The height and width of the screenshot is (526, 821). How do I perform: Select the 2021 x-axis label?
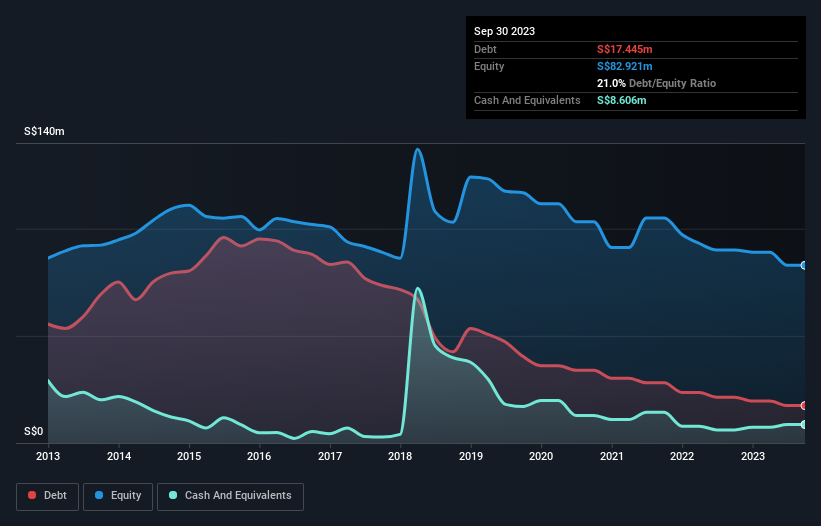pyautogui.click(x=612, y=456)
